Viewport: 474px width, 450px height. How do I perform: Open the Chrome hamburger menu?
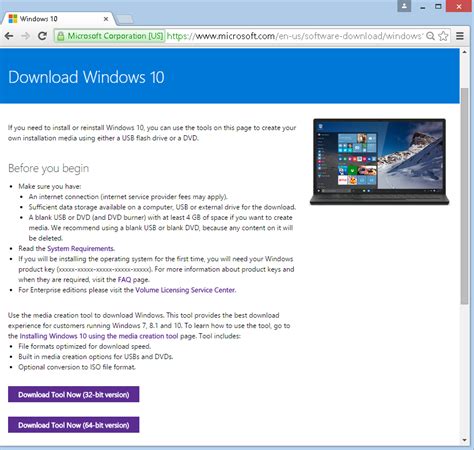(x=460, y=36)
